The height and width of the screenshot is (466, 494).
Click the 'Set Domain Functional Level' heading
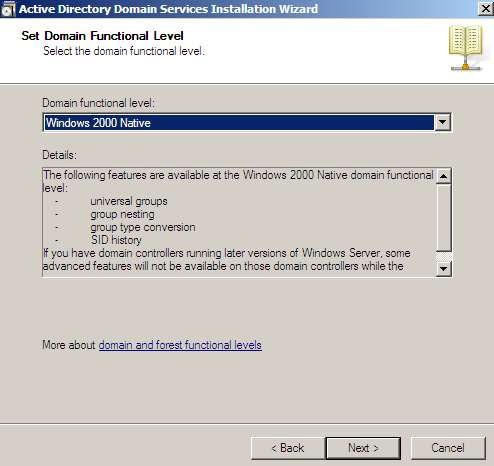[x=102, y=36]
